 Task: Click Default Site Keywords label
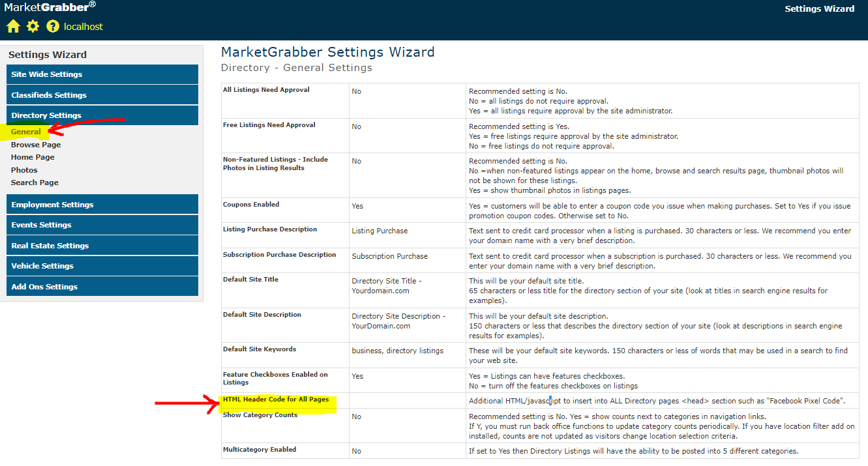[260, 349]
